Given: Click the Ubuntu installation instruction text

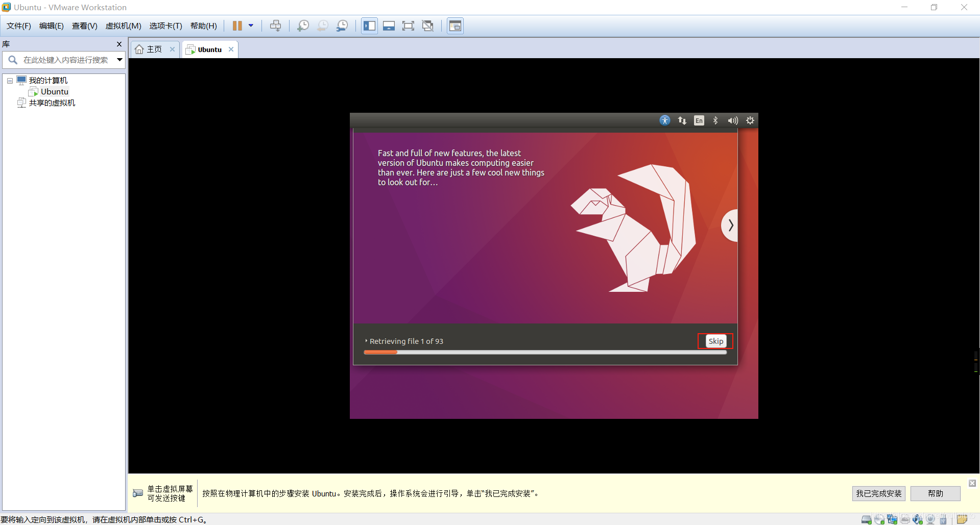Looking at the screenshot, I should click(x=371, y=493).
